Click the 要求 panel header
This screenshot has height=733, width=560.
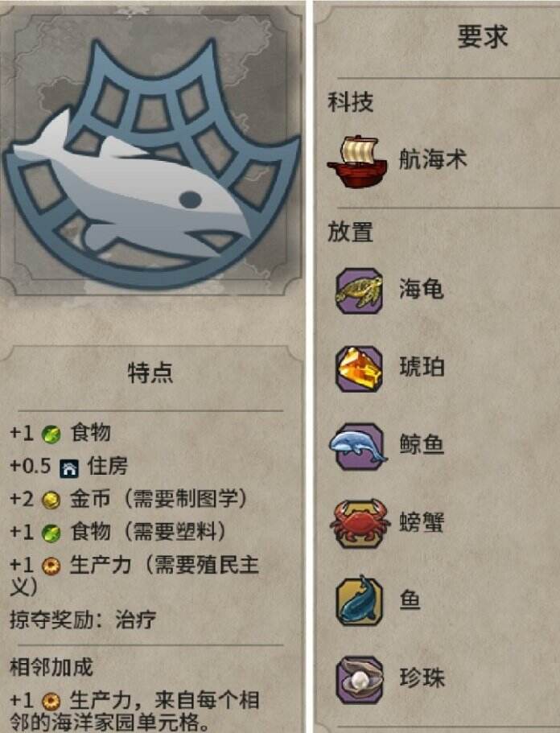point(483,36)
